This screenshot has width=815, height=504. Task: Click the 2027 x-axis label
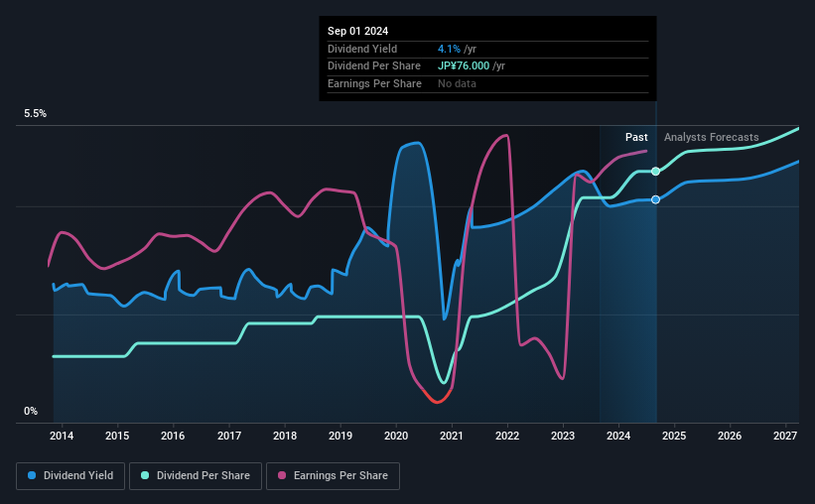(785, 436)
